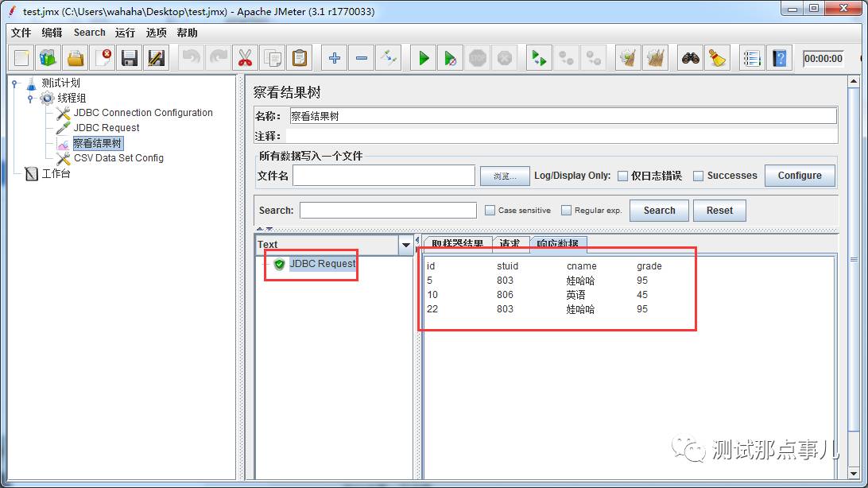
Task: Switch to 响应数据 tab
Action: pos(558,243)
